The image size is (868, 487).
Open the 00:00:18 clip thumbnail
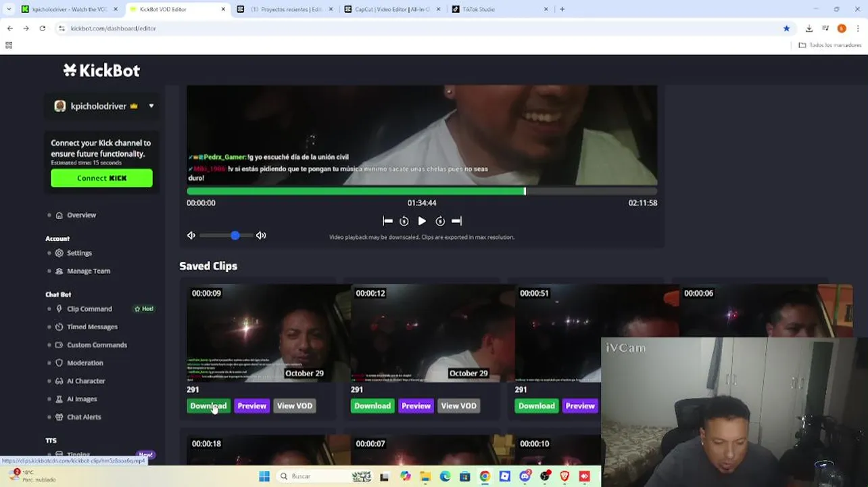tap(268, 450)
